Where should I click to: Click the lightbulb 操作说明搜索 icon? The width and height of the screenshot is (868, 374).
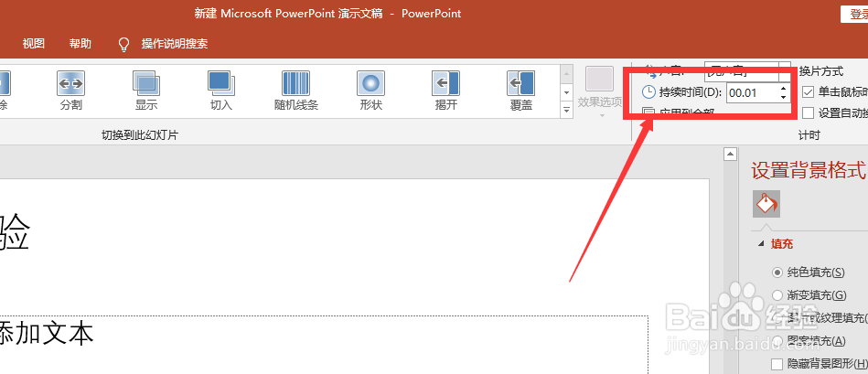click(124, 44)
